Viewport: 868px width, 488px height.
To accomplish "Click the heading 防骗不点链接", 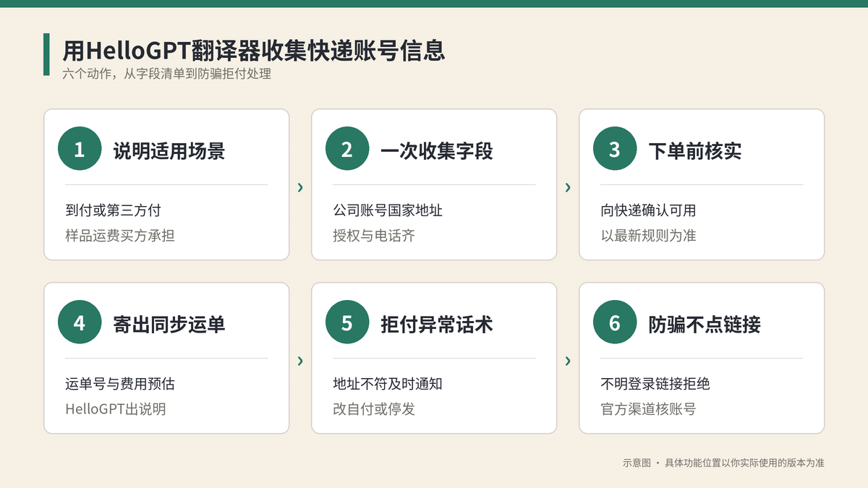I will coord(705,324).
